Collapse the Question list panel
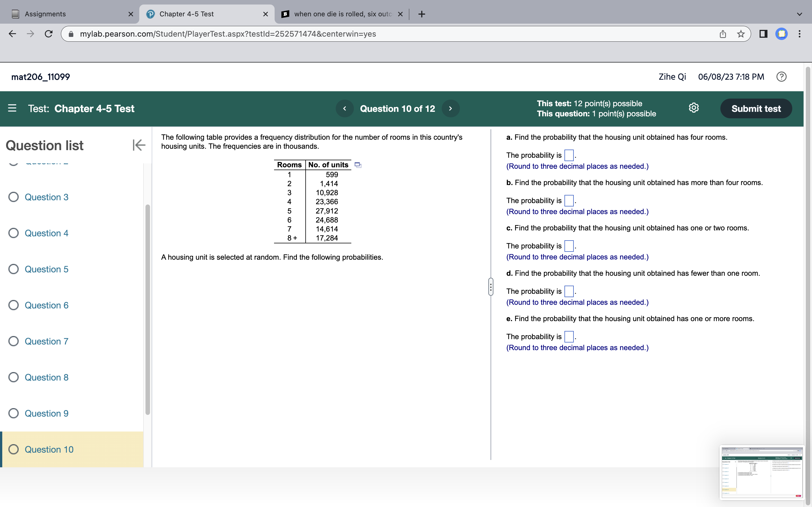Screen dimensions: 812x507 pos(139,145)
